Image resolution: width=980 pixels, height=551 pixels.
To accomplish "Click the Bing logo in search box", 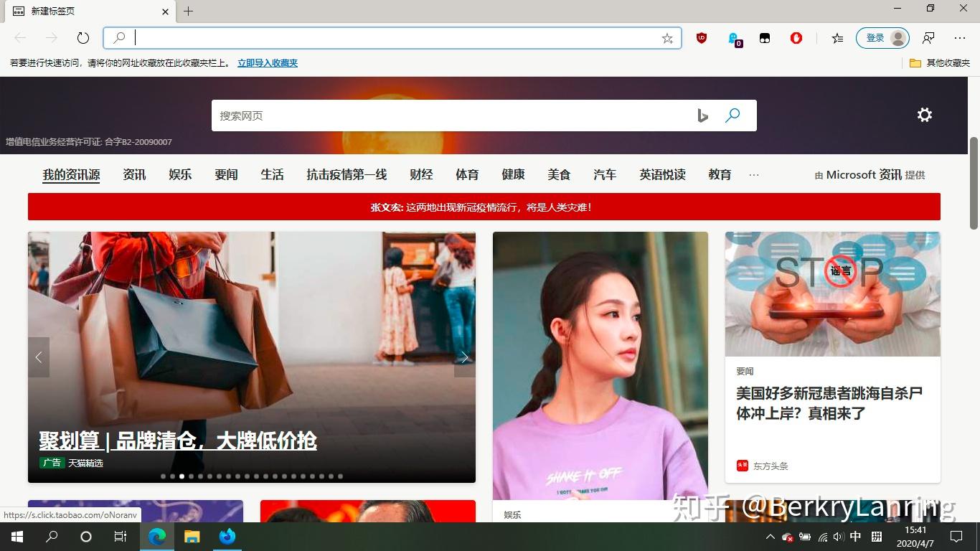I will pyautogui.click(x=703, y=116).
